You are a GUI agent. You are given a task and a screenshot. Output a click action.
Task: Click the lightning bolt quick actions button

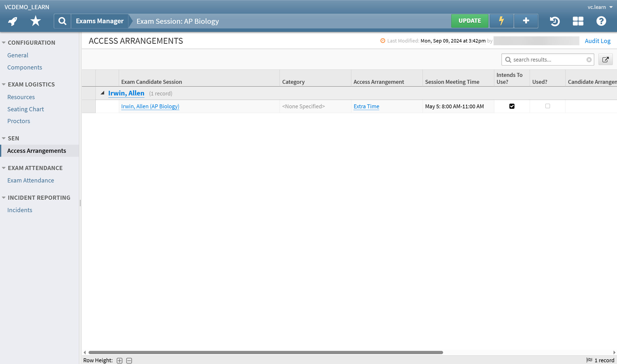[x=501, y=21]
